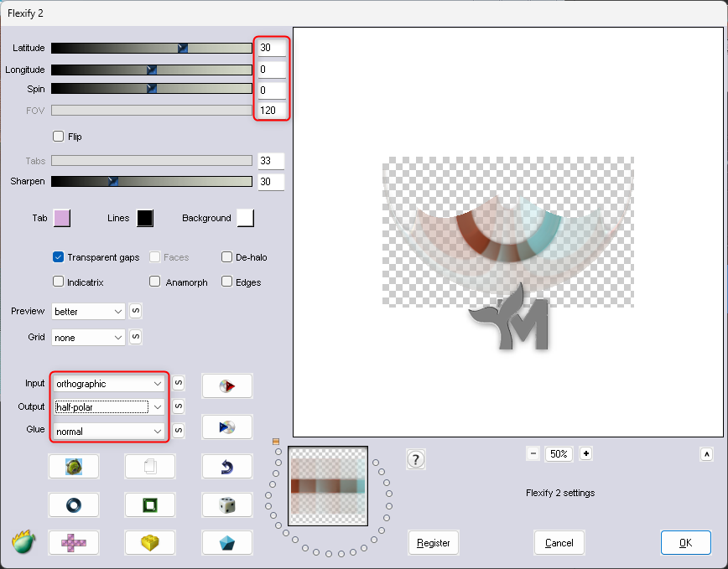Click the green square frame button
The image size is (728, 569).
pyautogui.click(x=150, y=504)
